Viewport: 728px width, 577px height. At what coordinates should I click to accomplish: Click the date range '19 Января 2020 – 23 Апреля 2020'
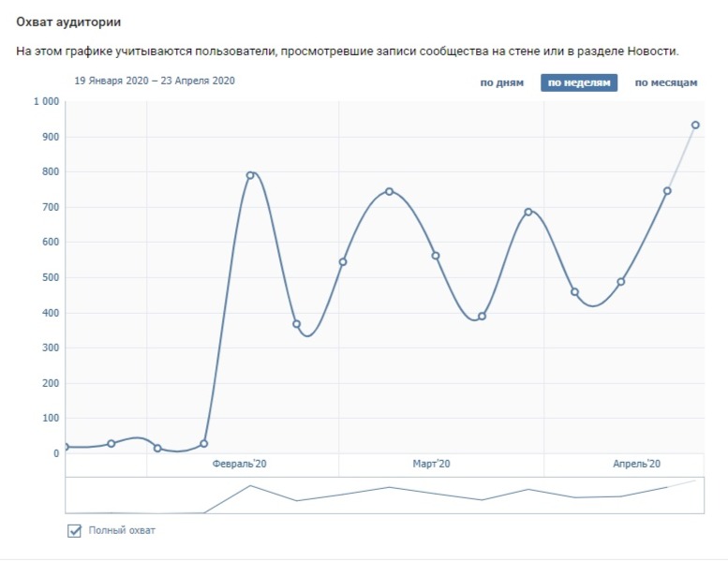point(155,81)
